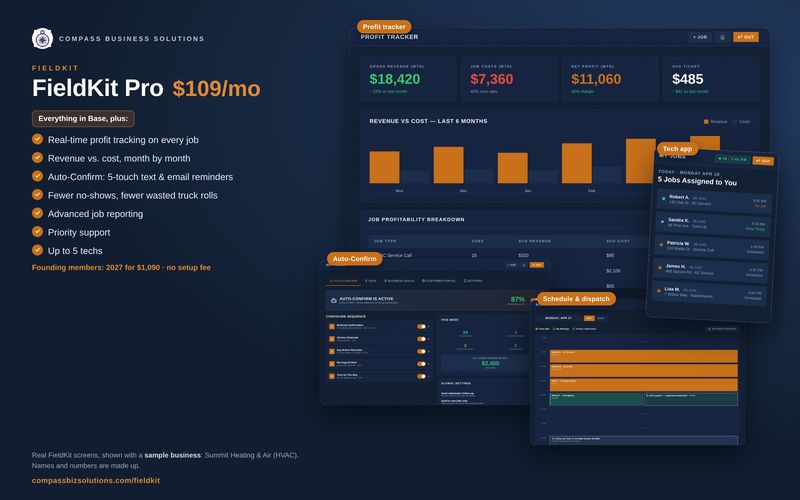800x500 pixels.
Task: Click the + JOB button in Profit Tracker
Action: (x=700, y=37)
